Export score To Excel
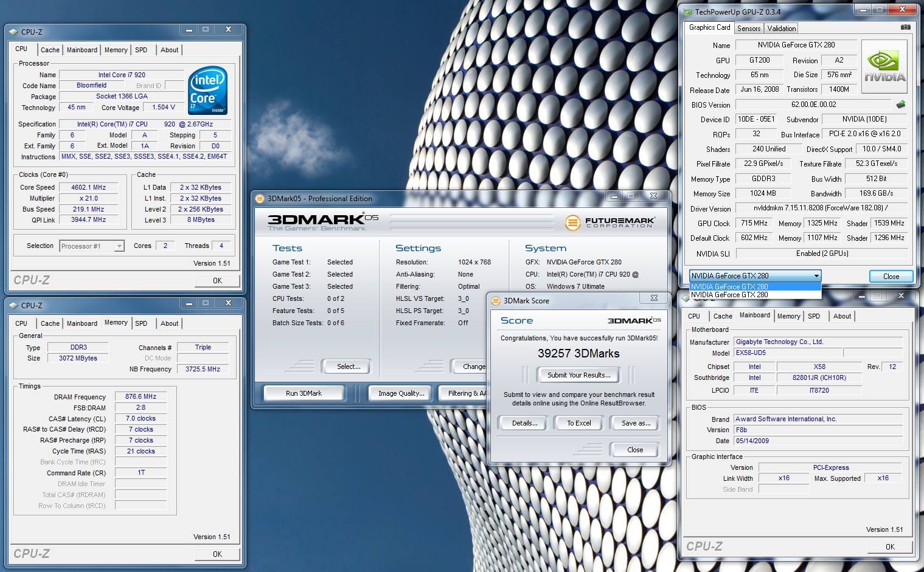 (x=579, y=423)
